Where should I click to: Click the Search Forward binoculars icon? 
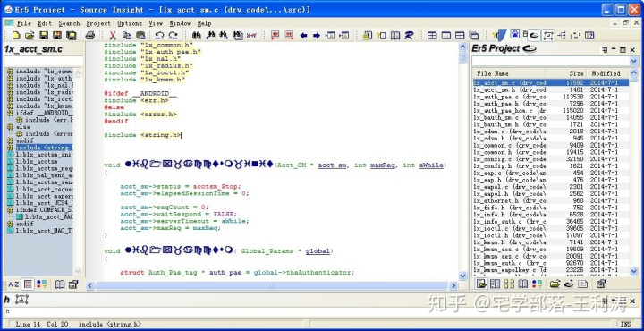pyautogui.click(x=224, y=35)
